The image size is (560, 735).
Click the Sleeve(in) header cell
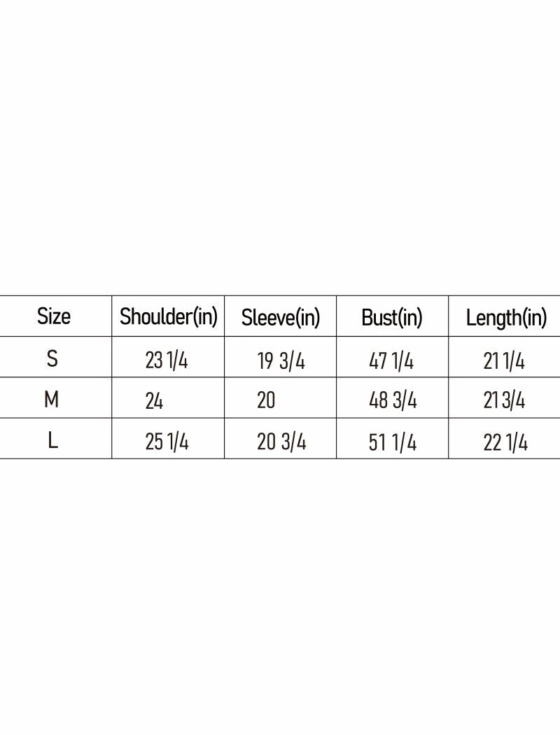click(x=280, y=318)
